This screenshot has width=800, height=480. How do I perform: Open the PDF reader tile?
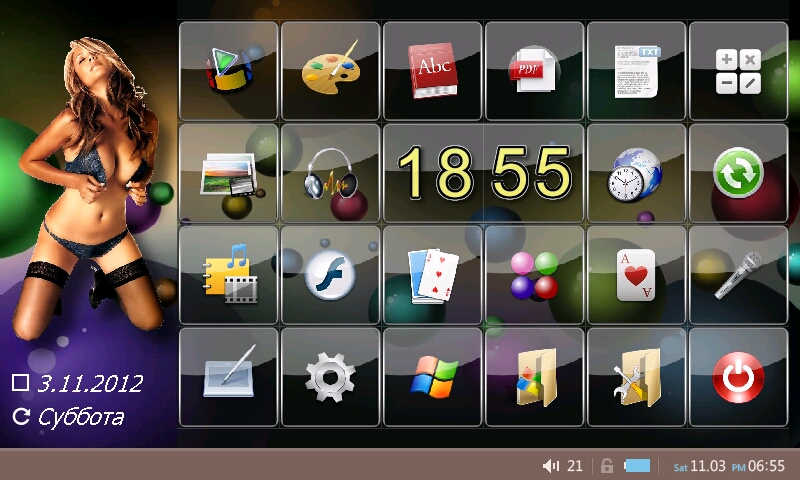click(x=534, y=71)
